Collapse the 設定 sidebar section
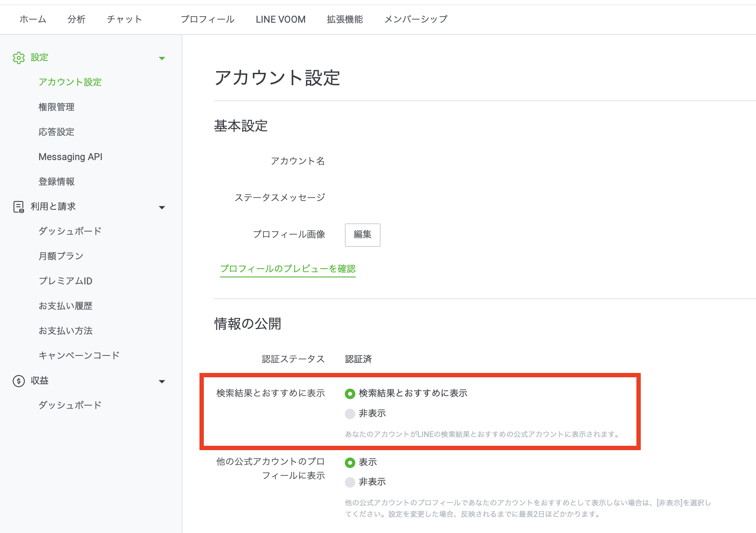 coord(162,57)
